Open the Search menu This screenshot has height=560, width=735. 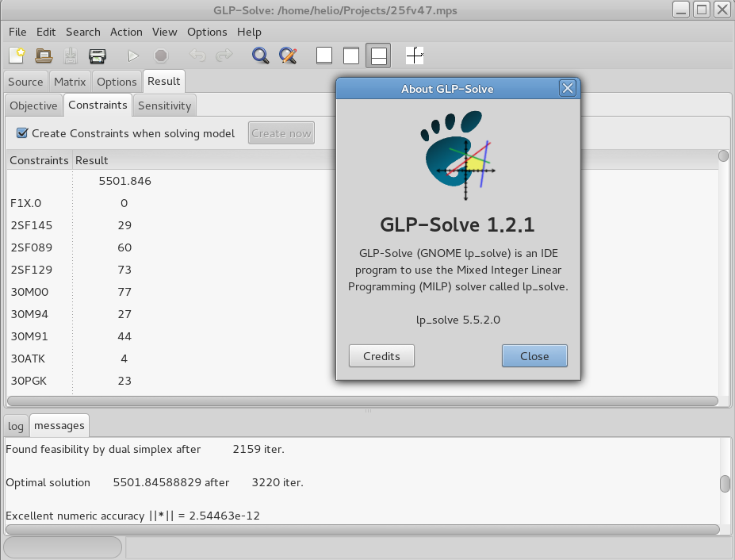[83, 32]
